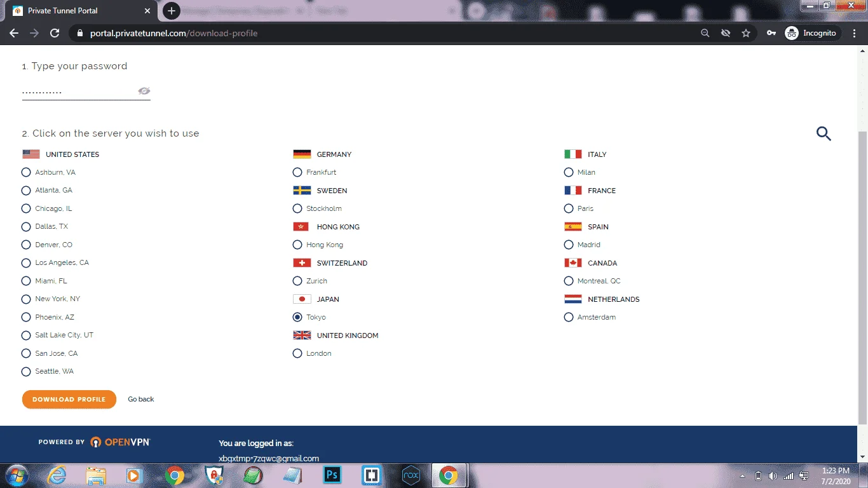
Task: Show hidden system tray icons arrow
Action: [743, 476]
